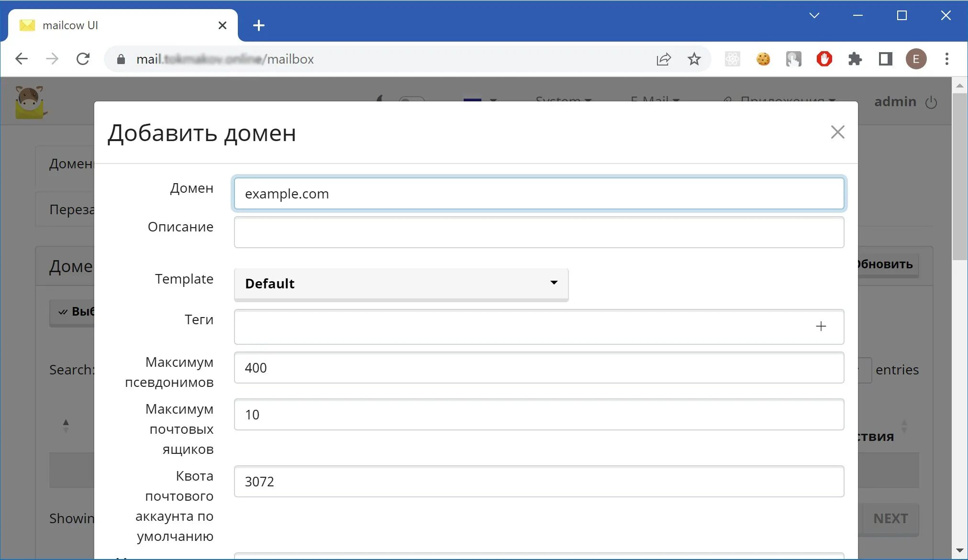The height and width of the screenshot is (560, 968).
Task: Click the scrollbar up arrow
Action: click(x=959, y=86)
